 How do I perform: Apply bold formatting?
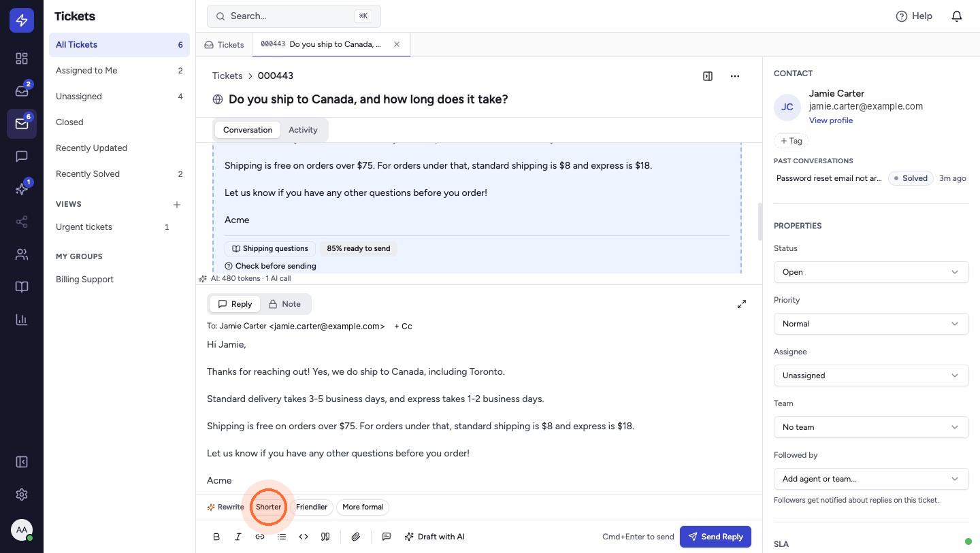coord(216,537)
